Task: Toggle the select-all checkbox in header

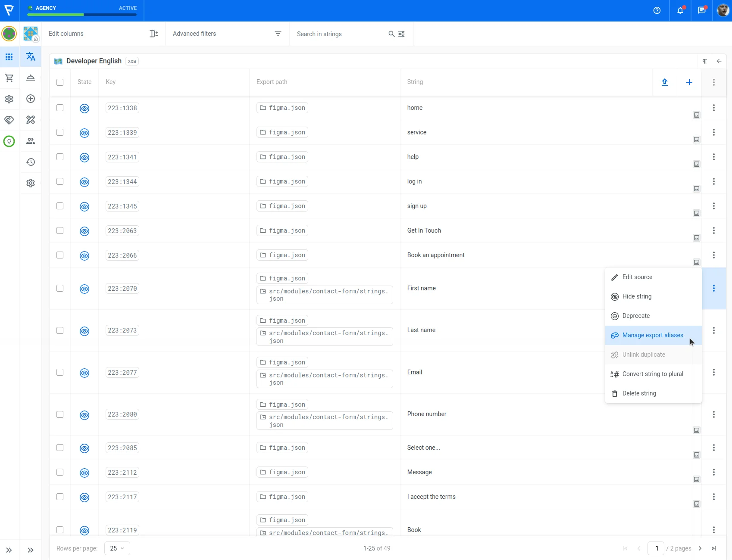Action: click(x=60, y=82)
